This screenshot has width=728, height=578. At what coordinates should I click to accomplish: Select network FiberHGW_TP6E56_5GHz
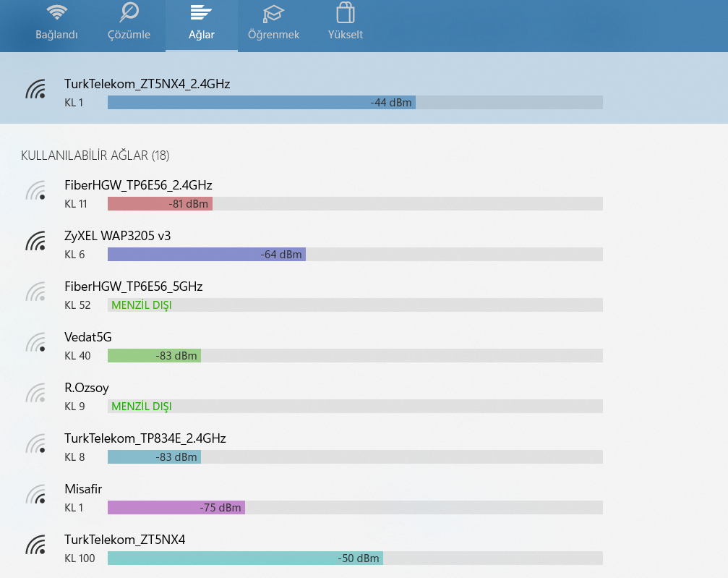(x=134, y=286)
